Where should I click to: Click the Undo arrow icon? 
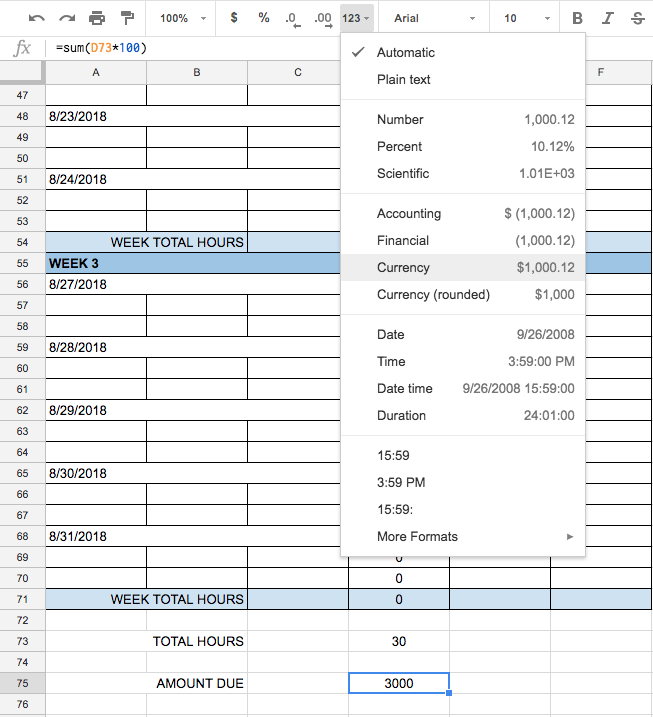[x=37, y=18]
